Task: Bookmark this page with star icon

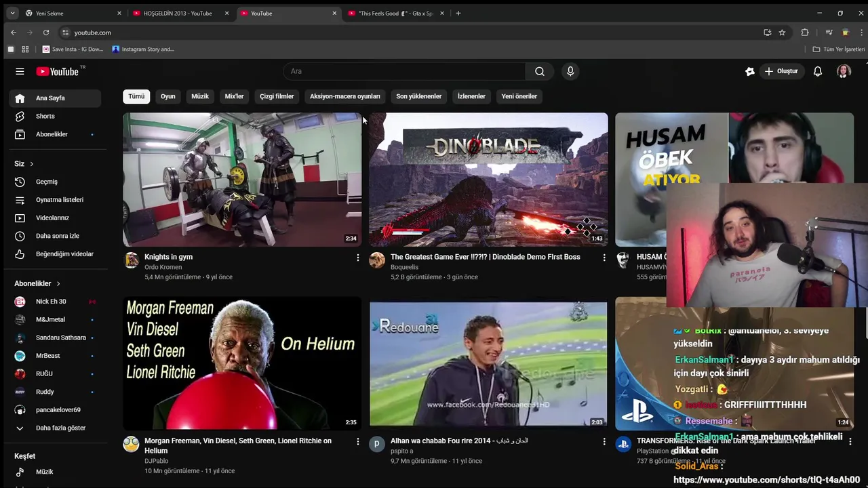Action: pyautogui.click(x=782, y=33)
